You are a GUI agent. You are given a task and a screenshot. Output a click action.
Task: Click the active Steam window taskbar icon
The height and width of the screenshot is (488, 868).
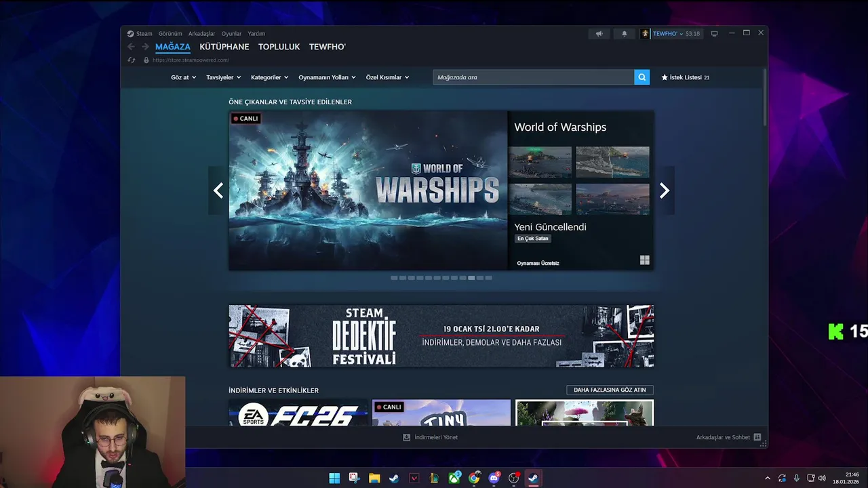(534, 478)
